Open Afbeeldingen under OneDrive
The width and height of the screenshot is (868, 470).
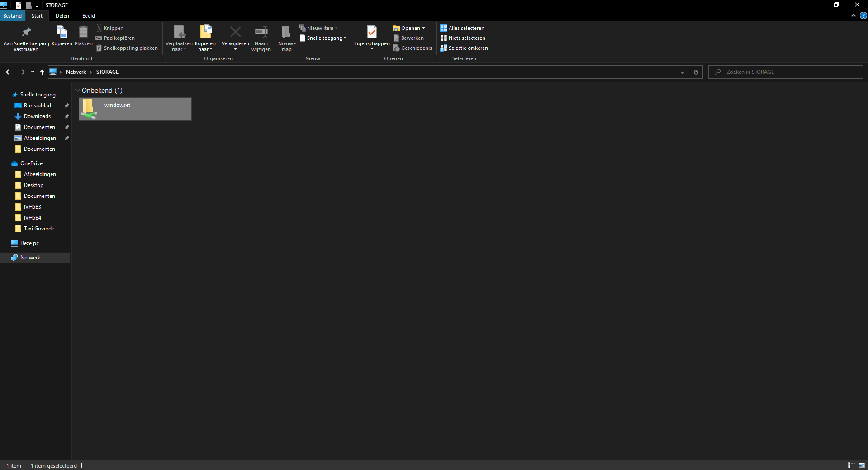40,174
